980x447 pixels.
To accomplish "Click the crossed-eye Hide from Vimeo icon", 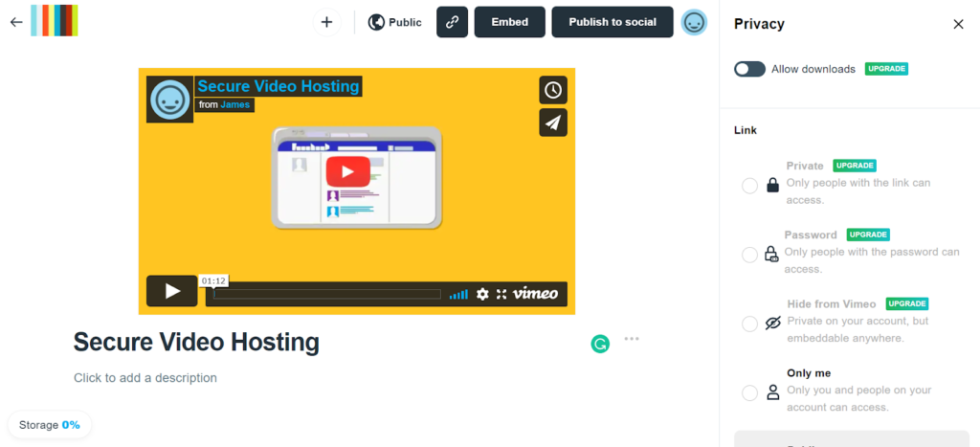I will pos(773,324).
